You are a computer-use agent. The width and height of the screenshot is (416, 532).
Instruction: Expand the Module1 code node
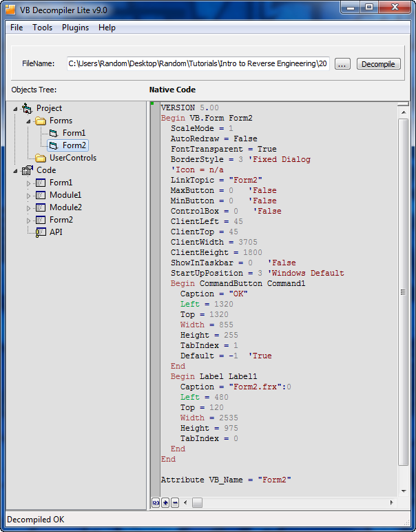28,196
